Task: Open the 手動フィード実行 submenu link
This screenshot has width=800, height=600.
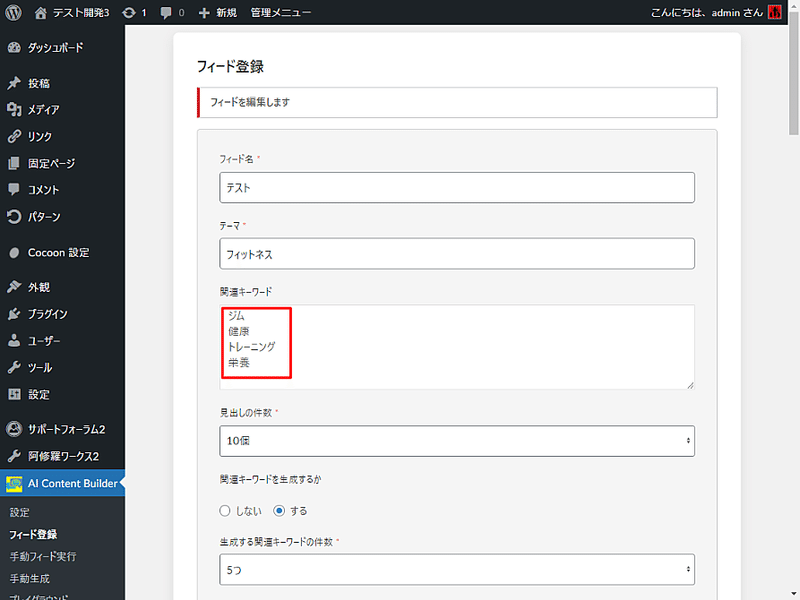Action: [43, 557]
